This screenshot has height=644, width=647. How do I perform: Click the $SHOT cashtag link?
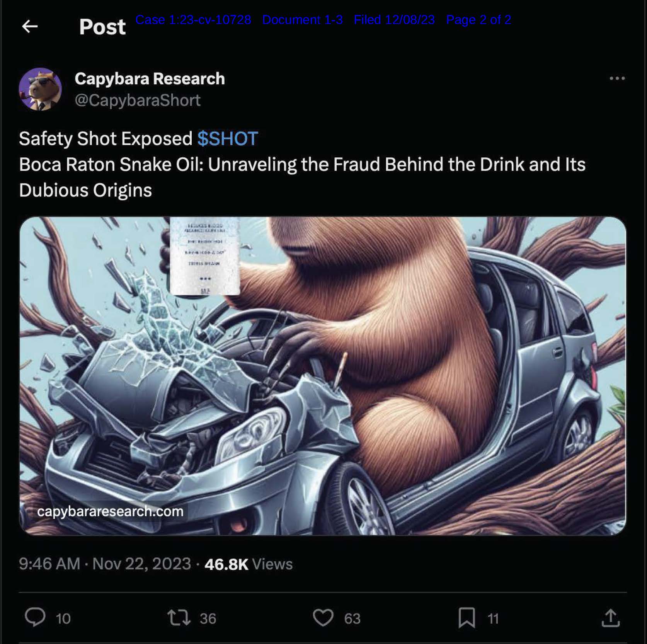228,139
